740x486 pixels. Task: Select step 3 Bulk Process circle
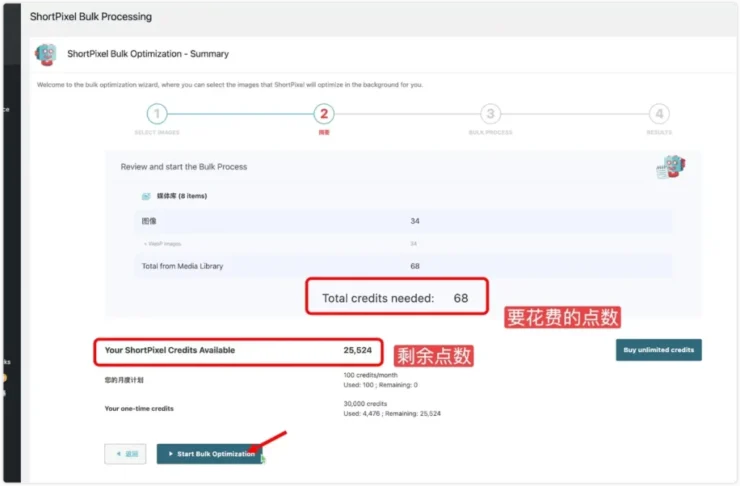pyautogui.click(x=490, y=114)
